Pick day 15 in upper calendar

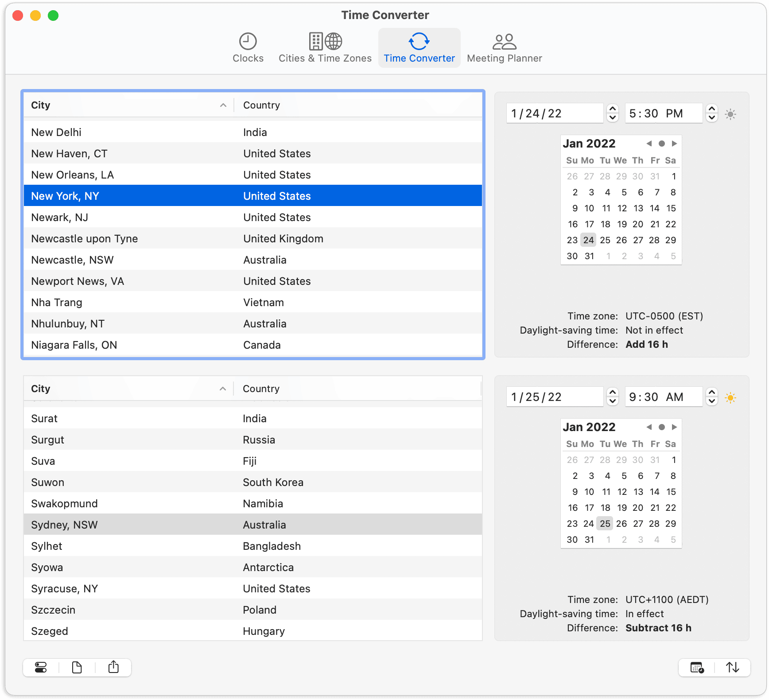(671, 208)
